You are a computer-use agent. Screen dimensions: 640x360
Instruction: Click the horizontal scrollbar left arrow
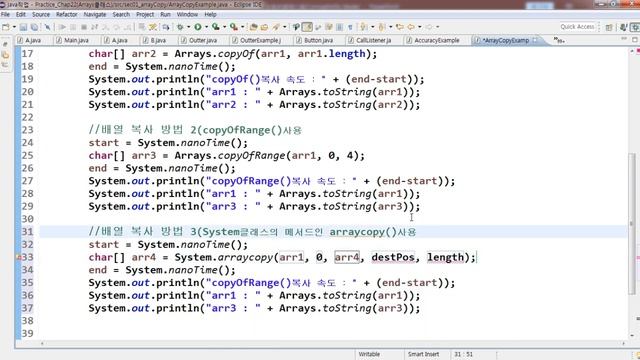(42, 344)
